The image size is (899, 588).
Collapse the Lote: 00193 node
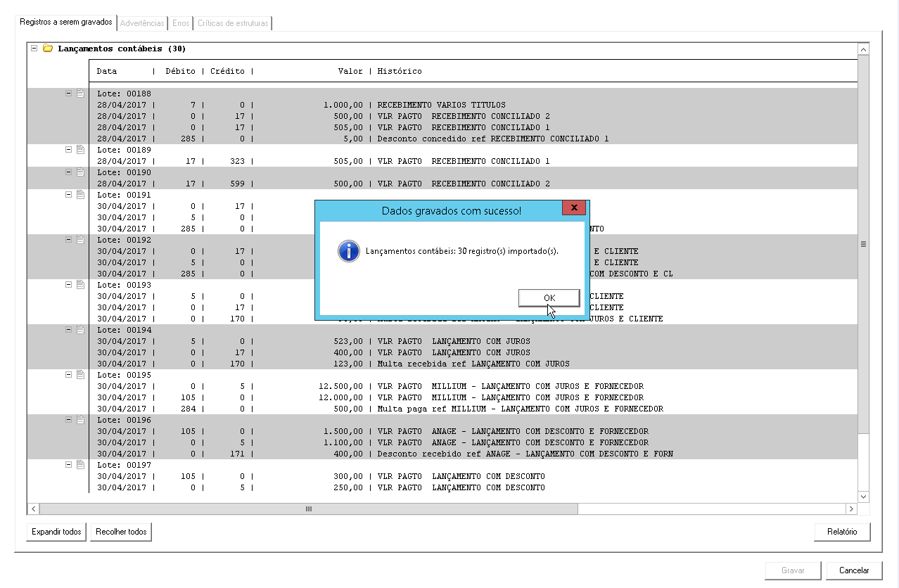click(x=69, y=284)
